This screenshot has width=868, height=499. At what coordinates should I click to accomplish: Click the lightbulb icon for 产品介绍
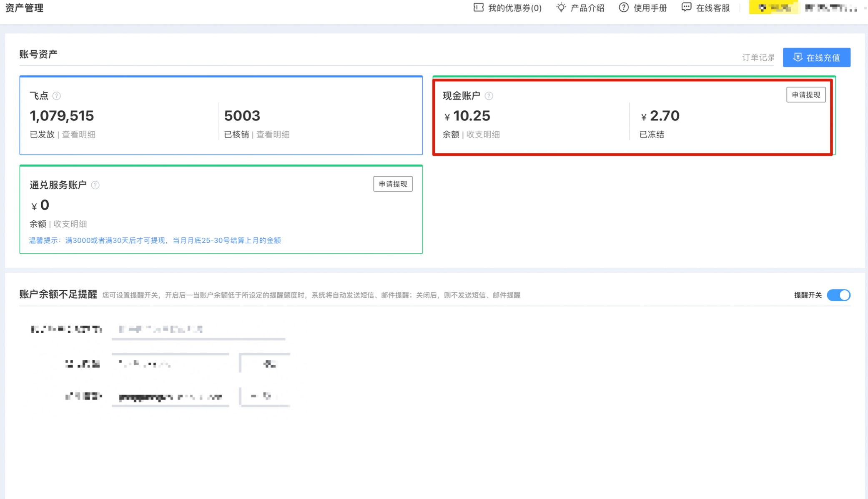click(x=561, y=7)
